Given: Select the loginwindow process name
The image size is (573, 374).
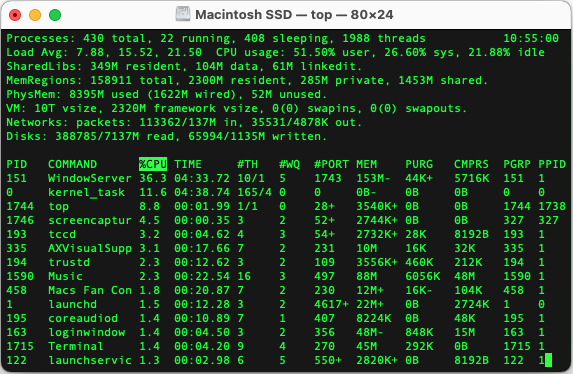Looking at the screenshot, I should [87, 332].
